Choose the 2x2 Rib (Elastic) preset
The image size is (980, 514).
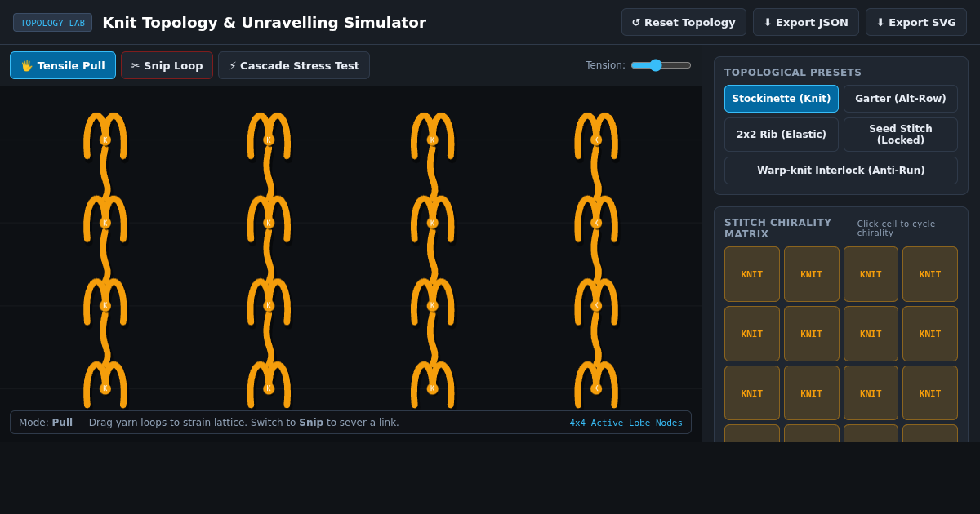click(781, 135)
